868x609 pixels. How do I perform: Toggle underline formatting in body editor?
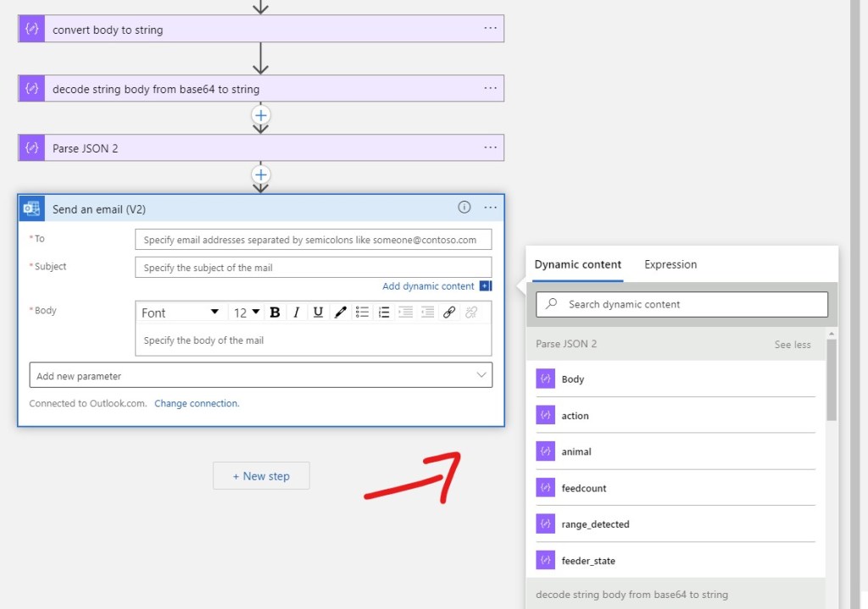click(x=318, y=313)
